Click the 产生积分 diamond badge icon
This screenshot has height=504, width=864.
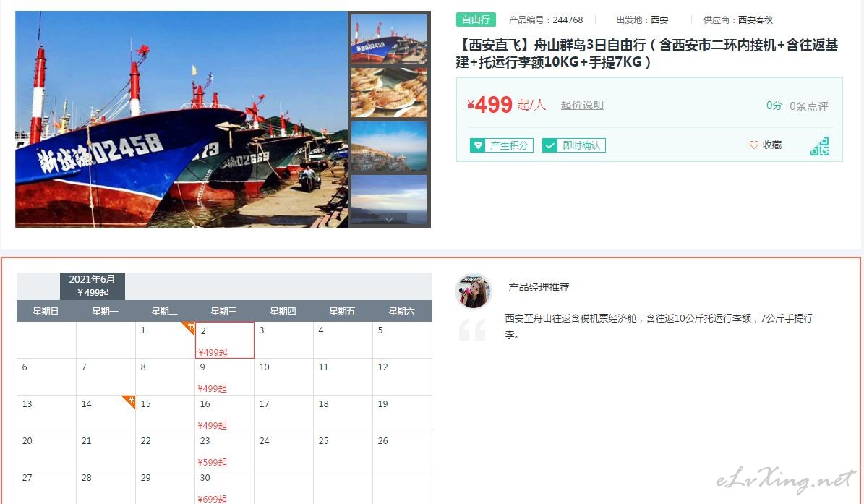[478, 145]
